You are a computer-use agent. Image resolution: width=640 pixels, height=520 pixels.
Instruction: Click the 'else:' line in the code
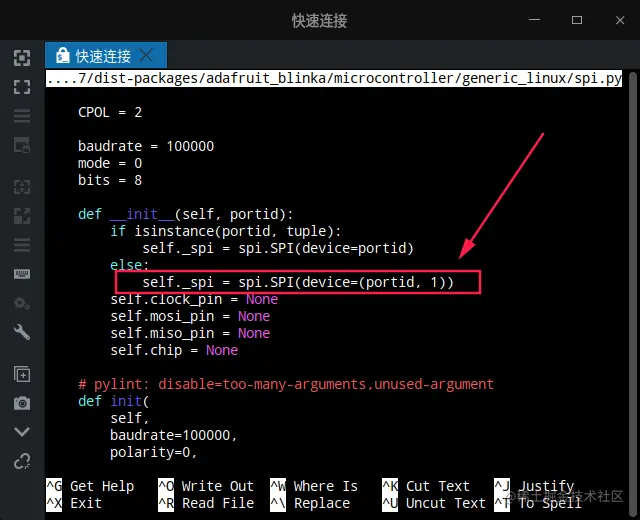click(x=129, y=265)
